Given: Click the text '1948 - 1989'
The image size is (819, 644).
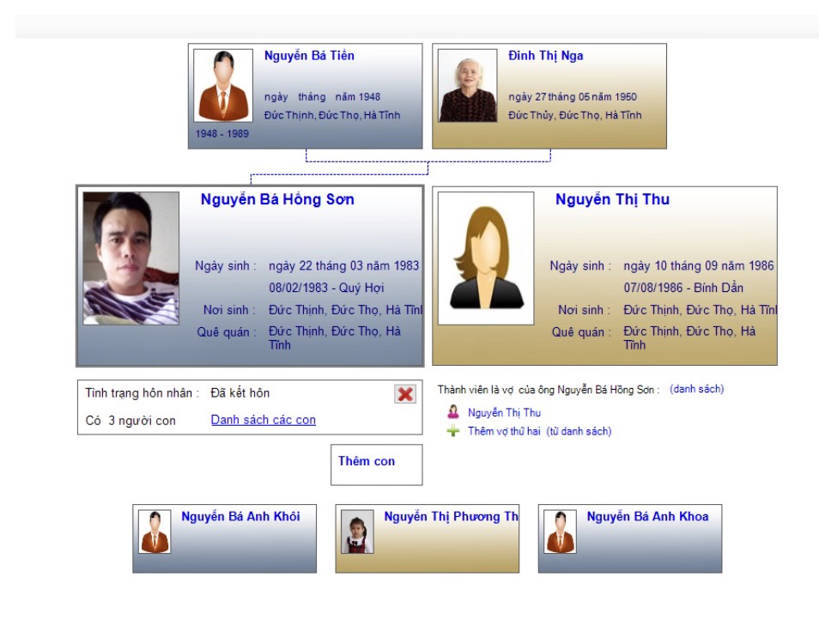Looking at the screenshot, I should [222, 134].
